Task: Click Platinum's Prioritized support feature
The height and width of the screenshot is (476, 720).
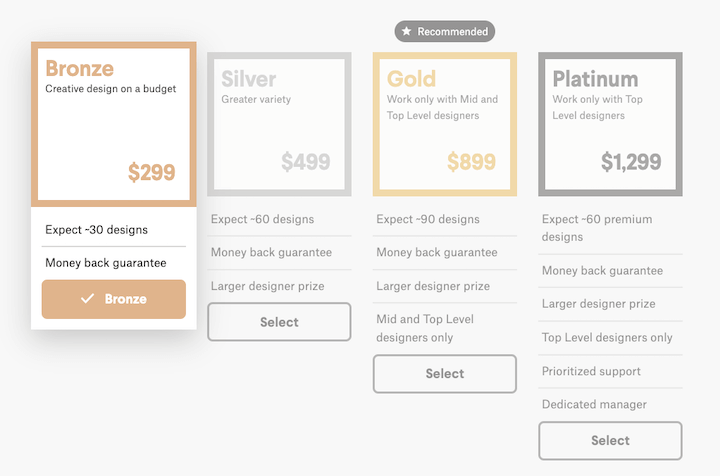Action: coord(591,371)
